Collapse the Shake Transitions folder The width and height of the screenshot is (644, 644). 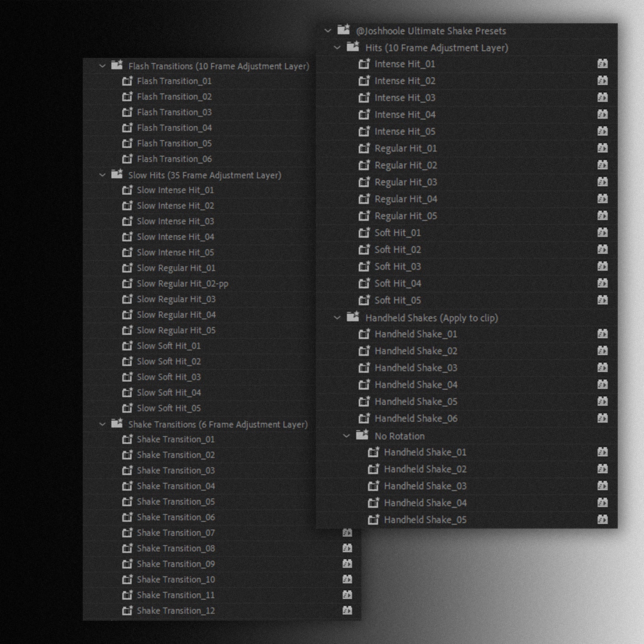coord(102,424)
